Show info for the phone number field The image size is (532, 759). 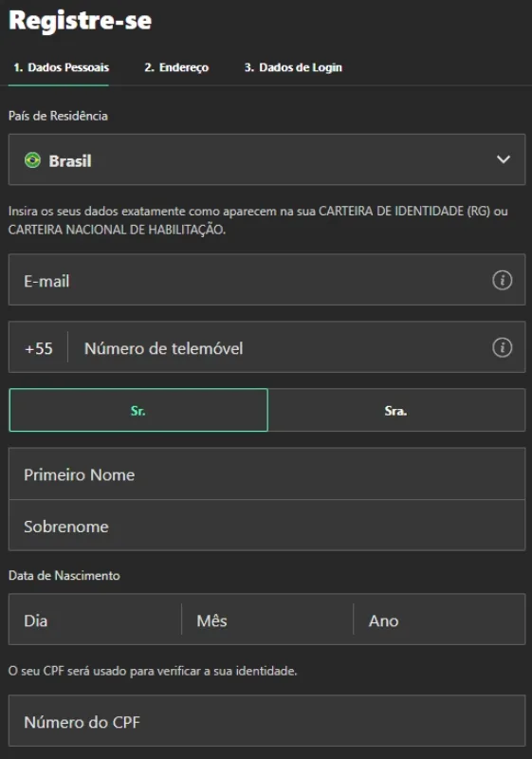tap(502, 347)
